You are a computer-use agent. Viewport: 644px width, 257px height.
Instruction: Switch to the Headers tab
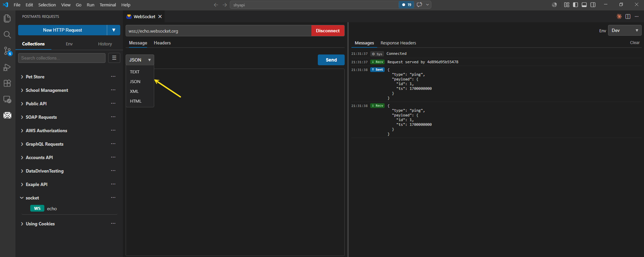point(162,43)
